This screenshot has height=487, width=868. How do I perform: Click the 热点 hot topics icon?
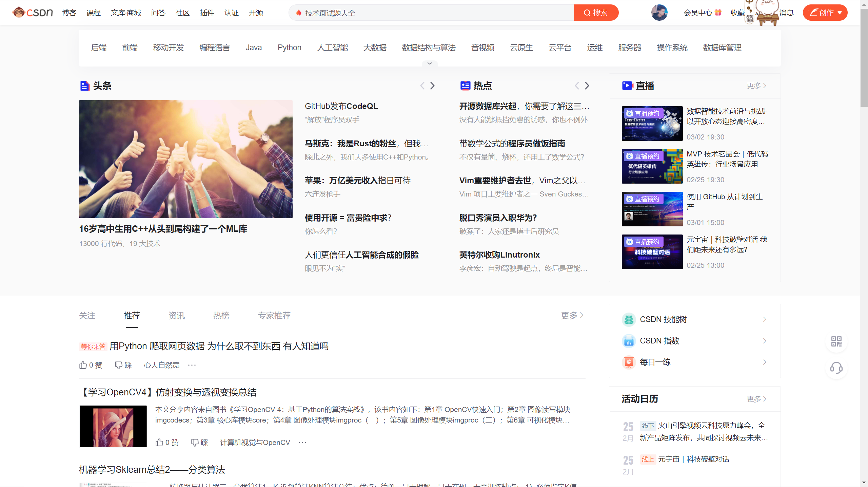(x=465, y=86)
